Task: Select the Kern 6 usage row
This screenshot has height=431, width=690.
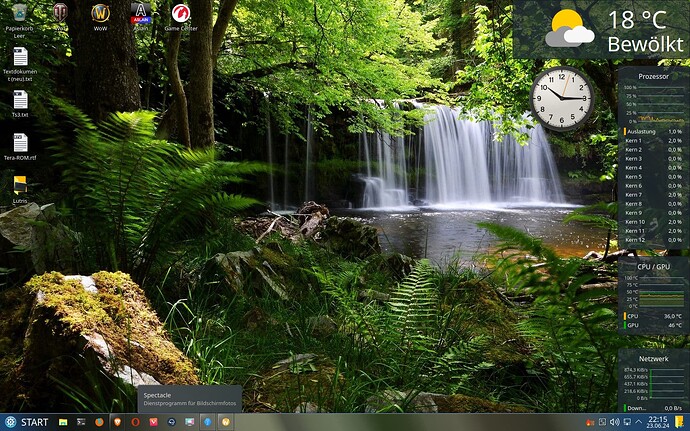Action: coord(653,186)
